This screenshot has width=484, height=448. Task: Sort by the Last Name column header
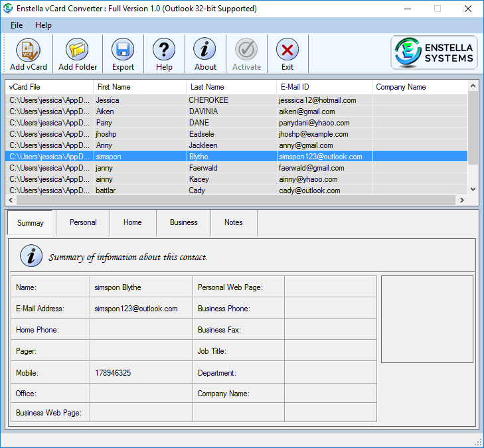click(x=232, y=87)
